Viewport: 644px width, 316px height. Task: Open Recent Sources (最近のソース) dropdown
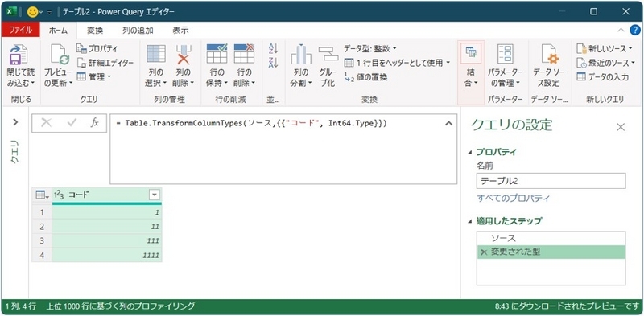[x=605, y=63]
